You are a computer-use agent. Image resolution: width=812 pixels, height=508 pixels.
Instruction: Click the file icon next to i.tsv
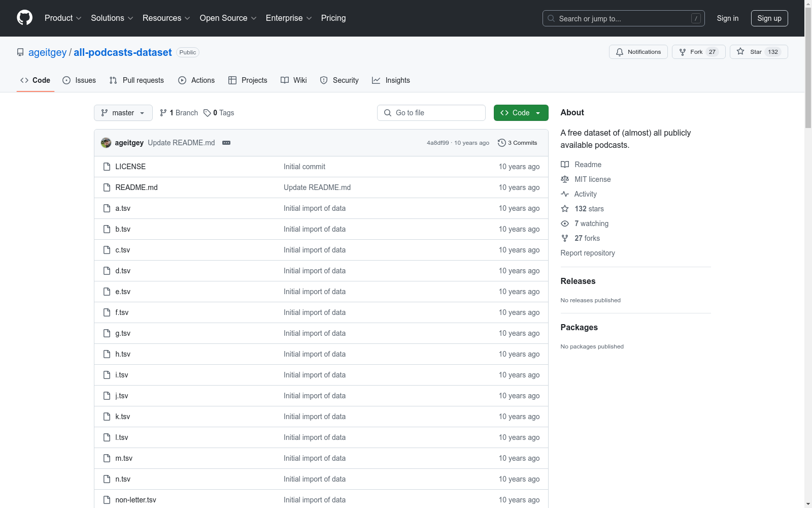point(107,375)
